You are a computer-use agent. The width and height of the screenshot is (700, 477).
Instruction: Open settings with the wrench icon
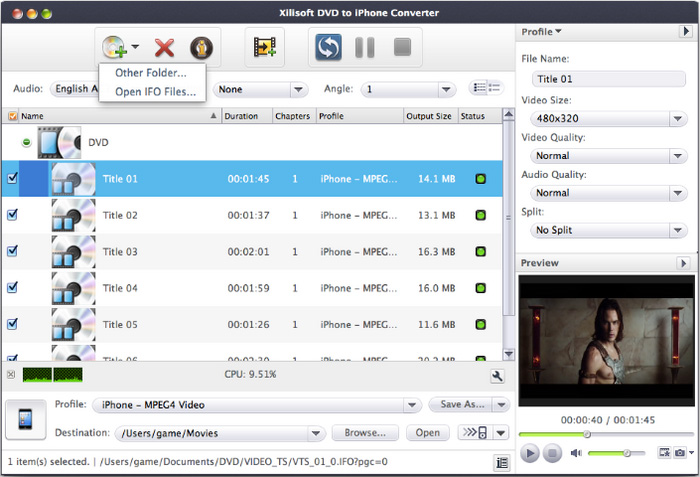tap(497, 376)
